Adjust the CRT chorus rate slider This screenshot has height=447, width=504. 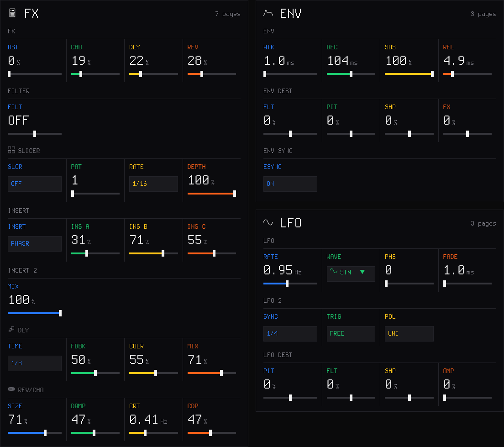click(153, 433)
